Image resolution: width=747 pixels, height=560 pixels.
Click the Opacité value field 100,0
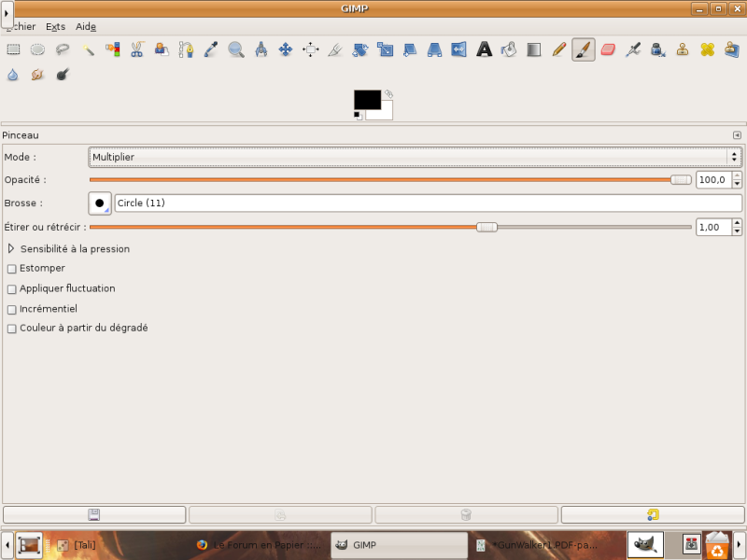[713, 180]
